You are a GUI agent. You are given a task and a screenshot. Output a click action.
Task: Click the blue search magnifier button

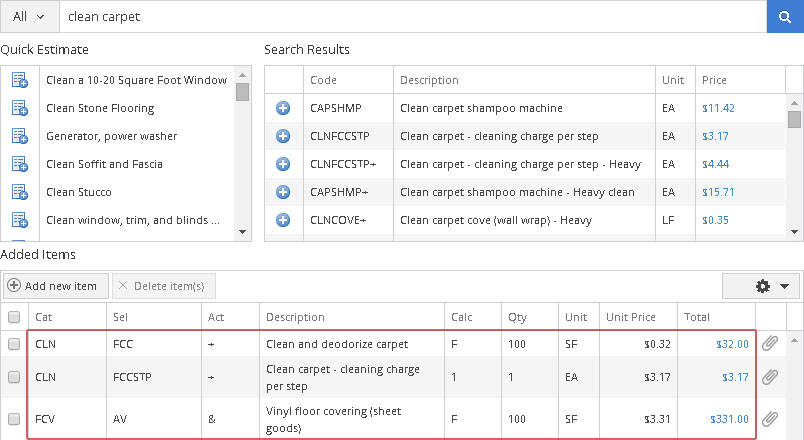coord(785,16)
